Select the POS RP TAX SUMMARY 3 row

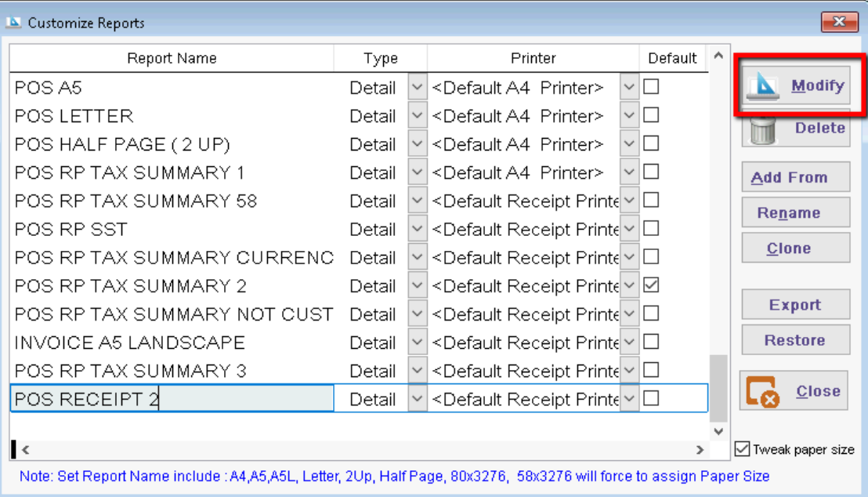pyautogui.click(x=172, y=371)
